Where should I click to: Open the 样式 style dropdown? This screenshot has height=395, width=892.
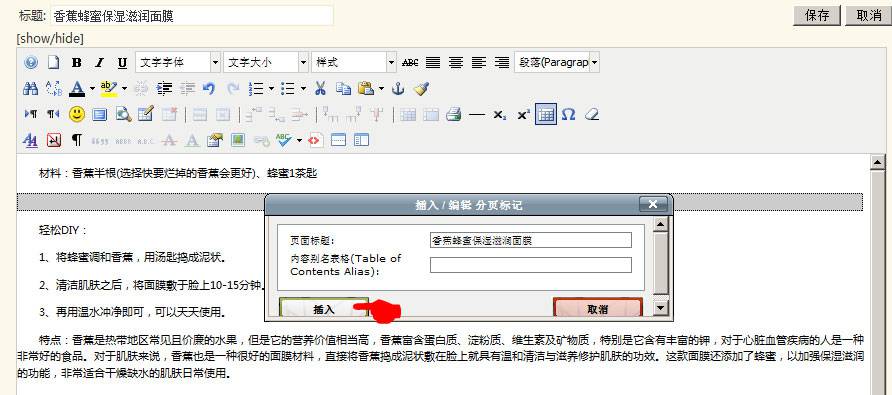[354, 63]
